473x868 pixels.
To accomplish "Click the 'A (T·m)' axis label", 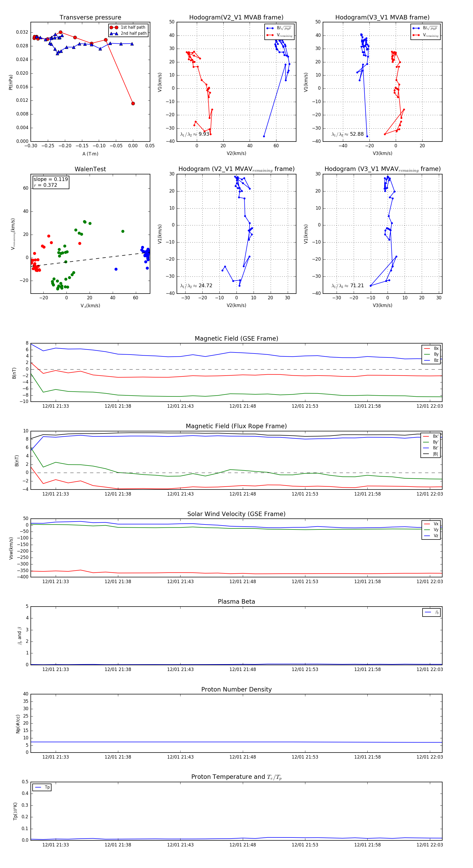I will point(90,154).
